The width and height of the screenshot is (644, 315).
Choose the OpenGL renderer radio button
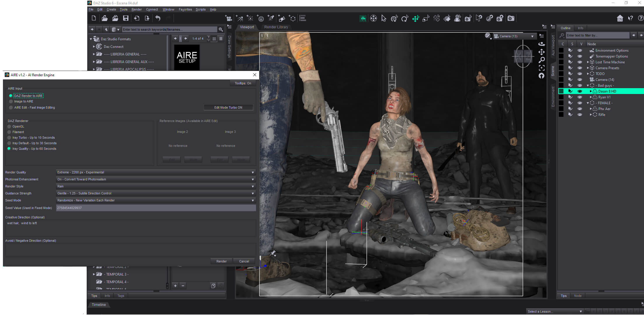[x=9, y=126]
